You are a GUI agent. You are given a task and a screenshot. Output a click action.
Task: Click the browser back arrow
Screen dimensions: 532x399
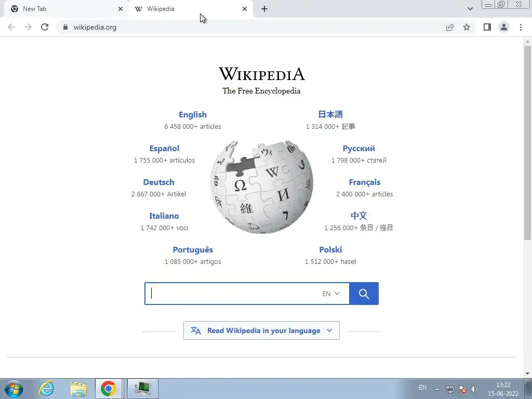click(11, 27)
